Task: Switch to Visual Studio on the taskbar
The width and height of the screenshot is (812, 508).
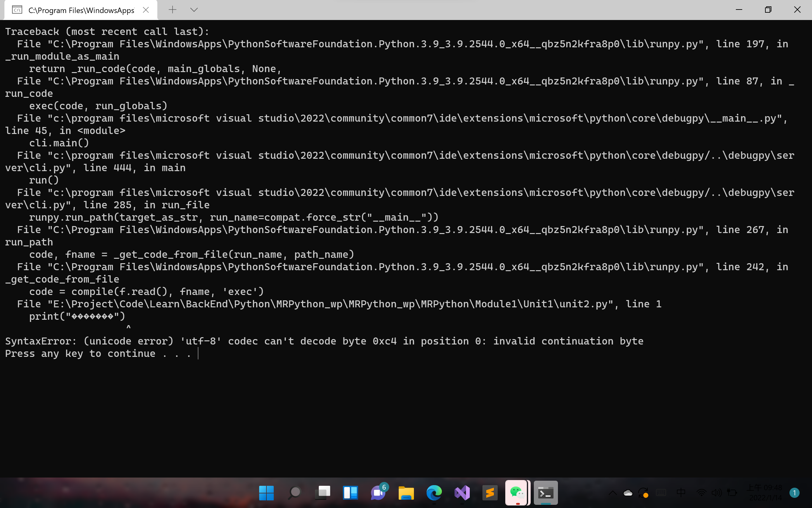Action: tap(462, 493)
